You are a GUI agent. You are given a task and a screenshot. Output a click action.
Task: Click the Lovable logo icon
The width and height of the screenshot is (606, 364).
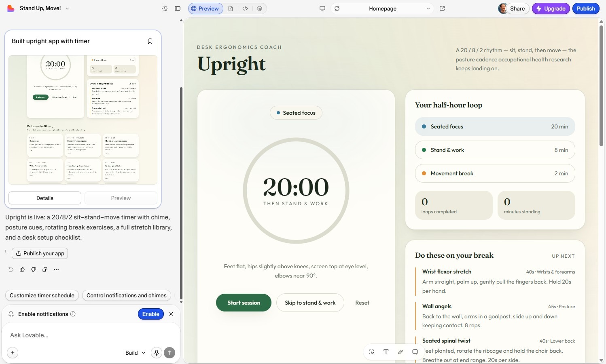(11, 8)
